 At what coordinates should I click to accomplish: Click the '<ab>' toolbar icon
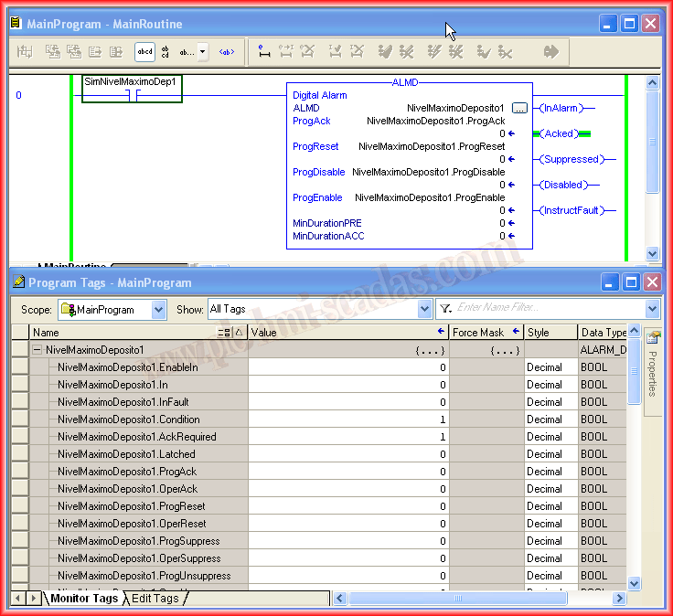[x=225, y=52]
